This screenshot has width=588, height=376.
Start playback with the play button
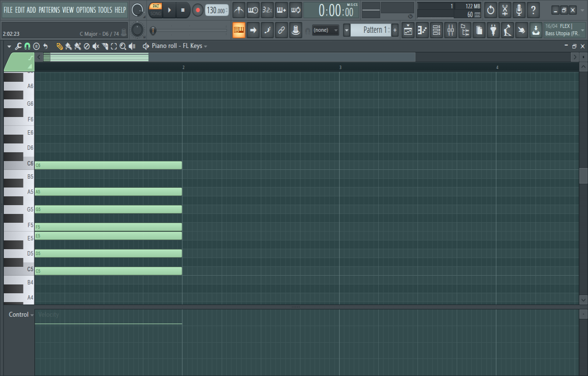pos(170,10)
